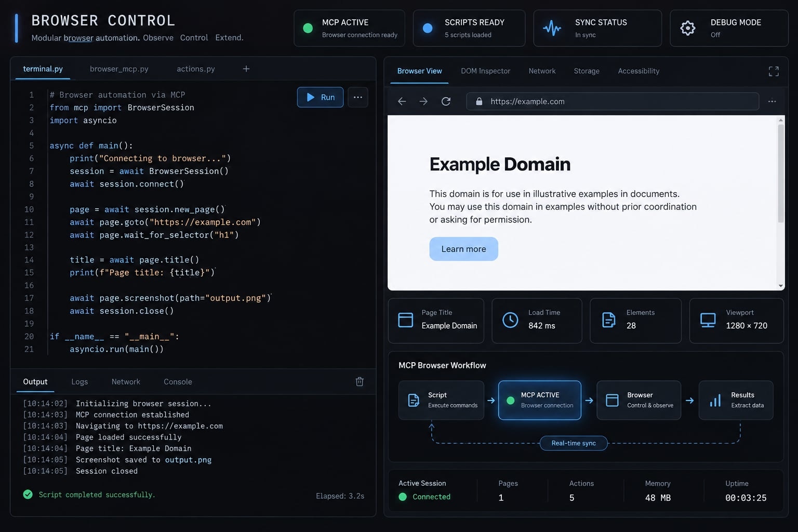The width and height of the screenshot is (798, 532).
Task: Clear output with the trash icon
Action: (360, 382)
